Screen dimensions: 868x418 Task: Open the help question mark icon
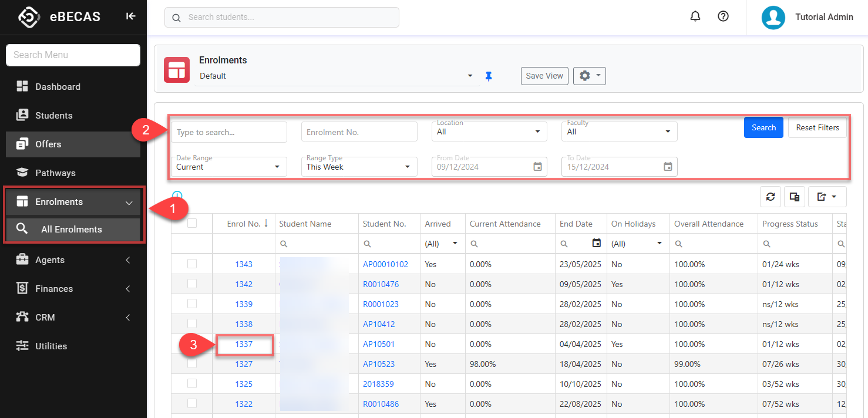[724, 17]
